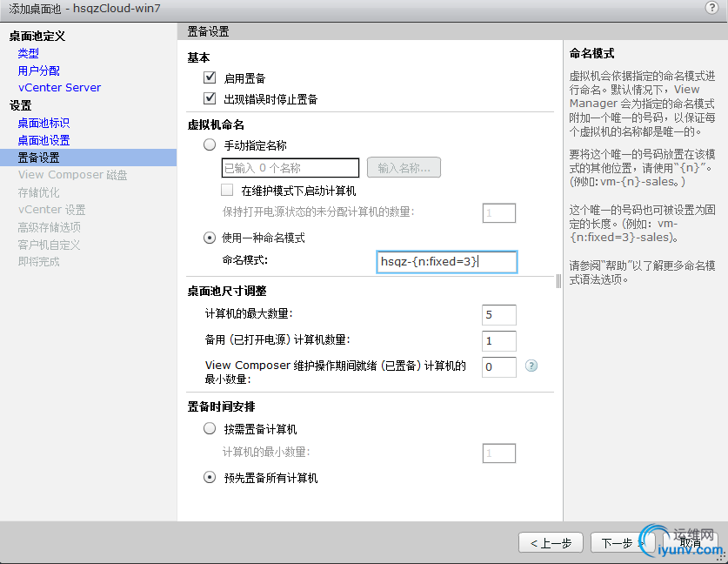The height and width of the screenshot is (564, 728).
Task: Click the vCenter 设置 step
Action: point(51,210)
